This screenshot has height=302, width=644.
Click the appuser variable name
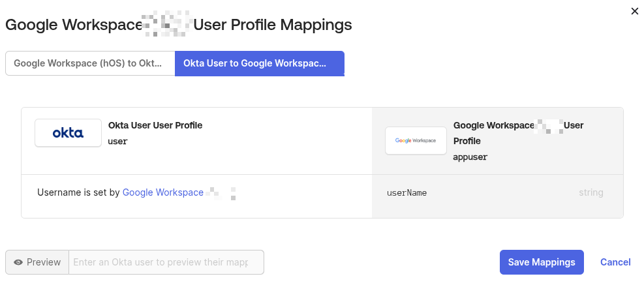click(x=470, y=157)
